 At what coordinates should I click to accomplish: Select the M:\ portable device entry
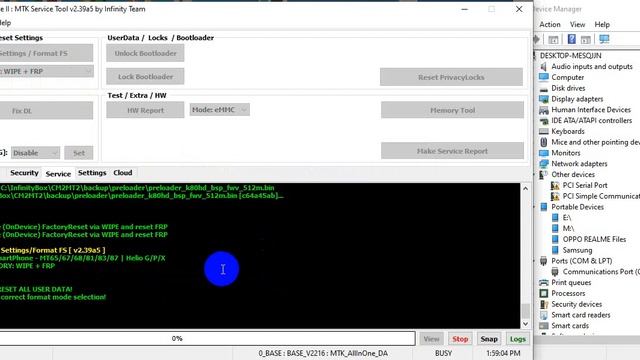click(x=568, y=229)
